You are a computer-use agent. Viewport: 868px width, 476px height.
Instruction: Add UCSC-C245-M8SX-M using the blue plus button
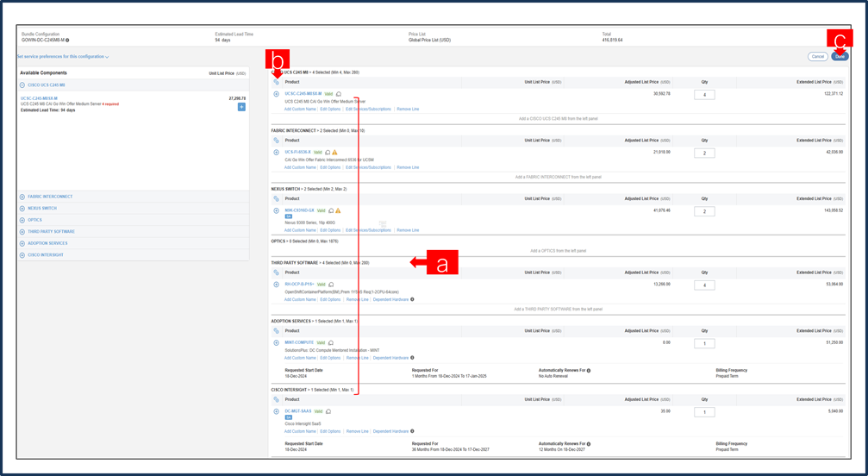(241, 107)
